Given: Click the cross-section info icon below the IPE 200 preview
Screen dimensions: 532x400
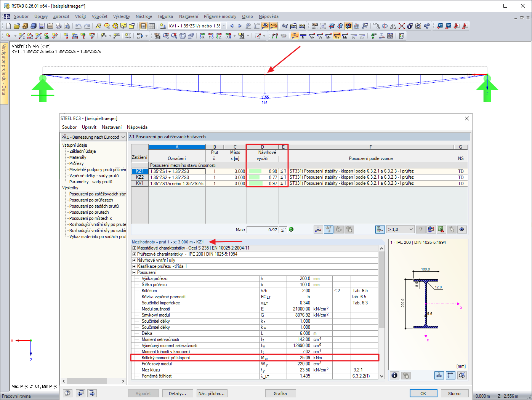Looking at the screenshot, I should coord(394,375).
